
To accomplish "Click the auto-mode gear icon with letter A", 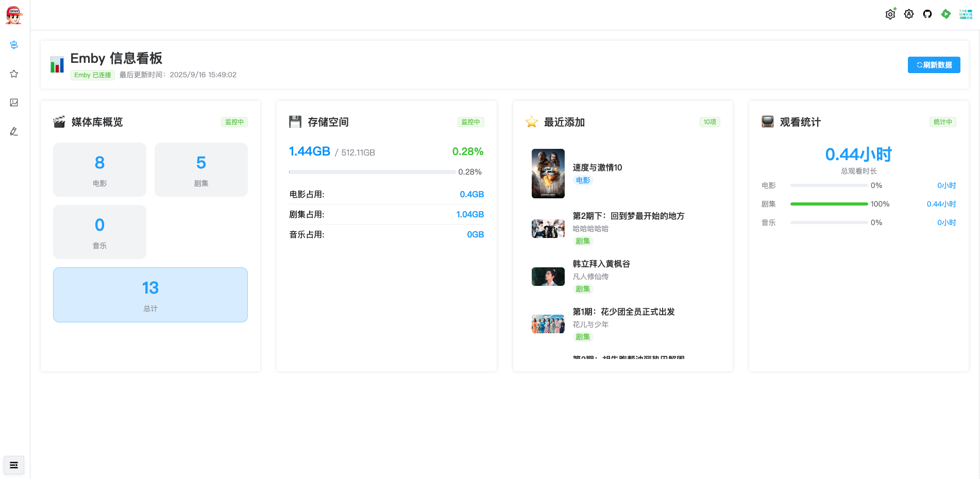I will pos(909,14).
